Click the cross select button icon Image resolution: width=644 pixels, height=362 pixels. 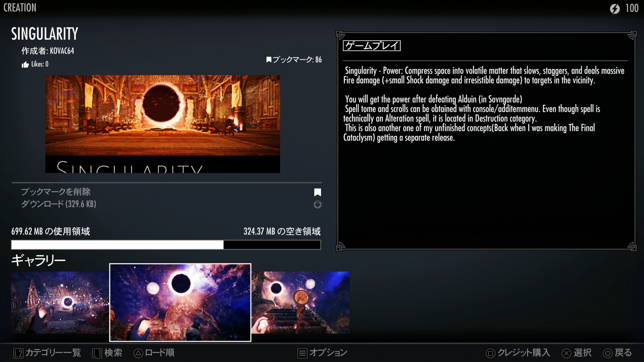[x=566, y=353]
